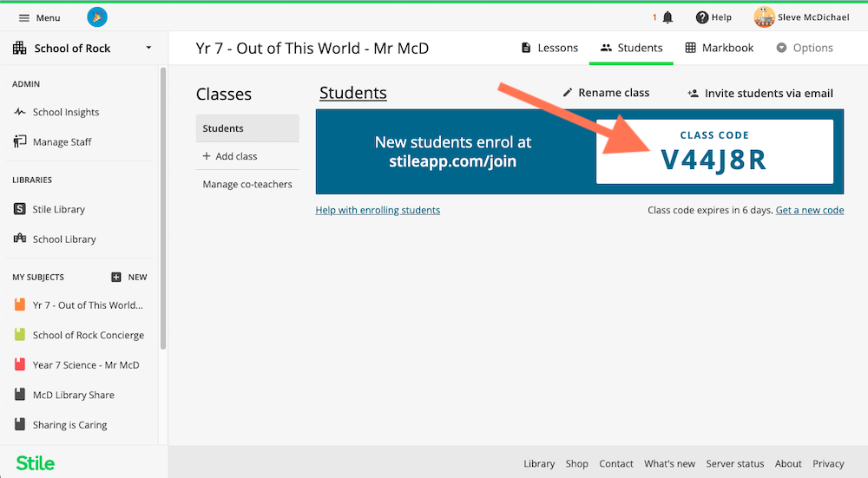Switch to the Lessons tab
The width and height of the screenshot is (868, 478).
click(549, 48)
